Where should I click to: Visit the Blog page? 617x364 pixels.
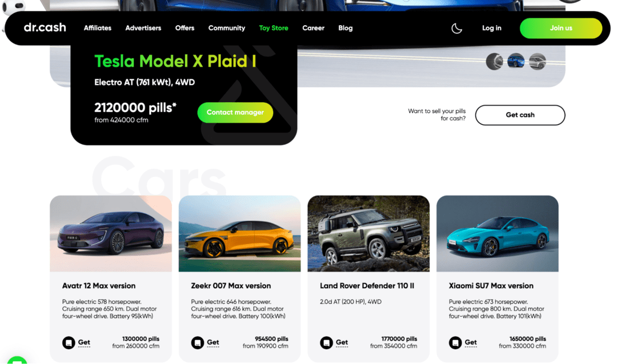click(346, 28)
